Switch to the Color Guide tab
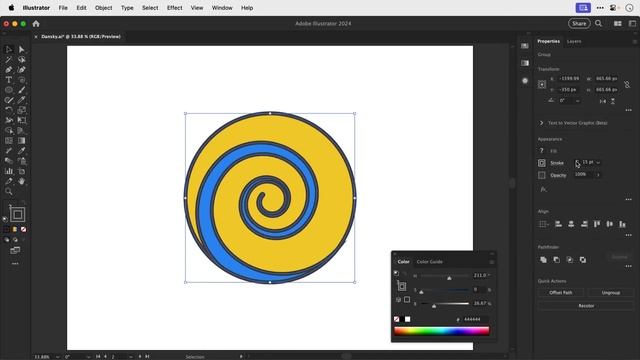The image size is (640, 360). coord(429,262)
